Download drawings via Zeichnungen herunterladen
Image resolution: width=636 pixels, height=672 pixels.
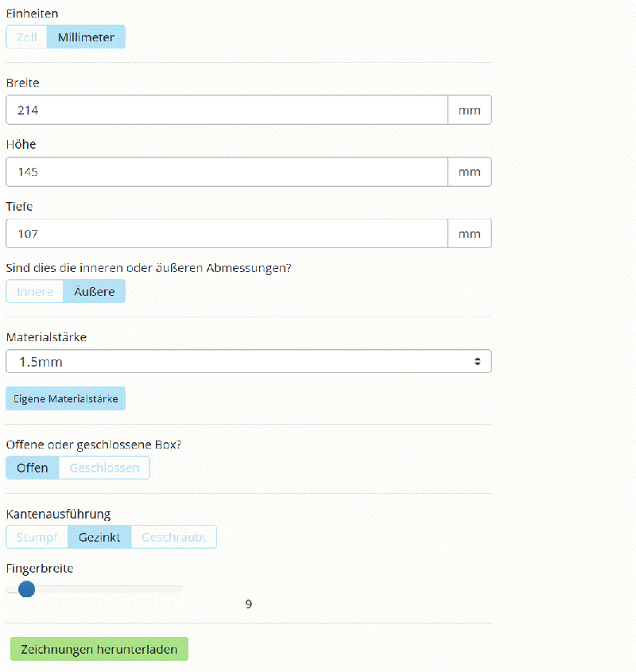coord(99,649)
